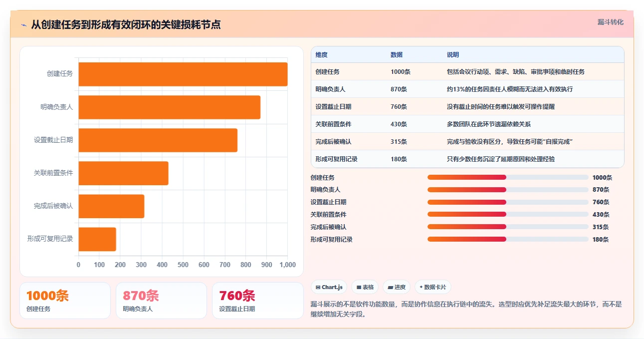Screen dimensions: 644x339
Task: Click the 500 axis tick label
Action: point(183,265)
